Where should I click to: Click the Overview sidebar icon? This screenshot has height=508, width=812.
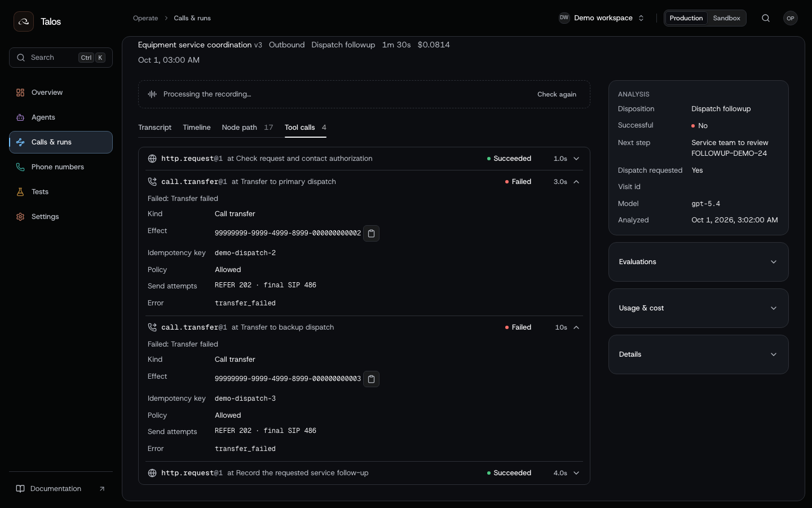(x=20, y=93)
